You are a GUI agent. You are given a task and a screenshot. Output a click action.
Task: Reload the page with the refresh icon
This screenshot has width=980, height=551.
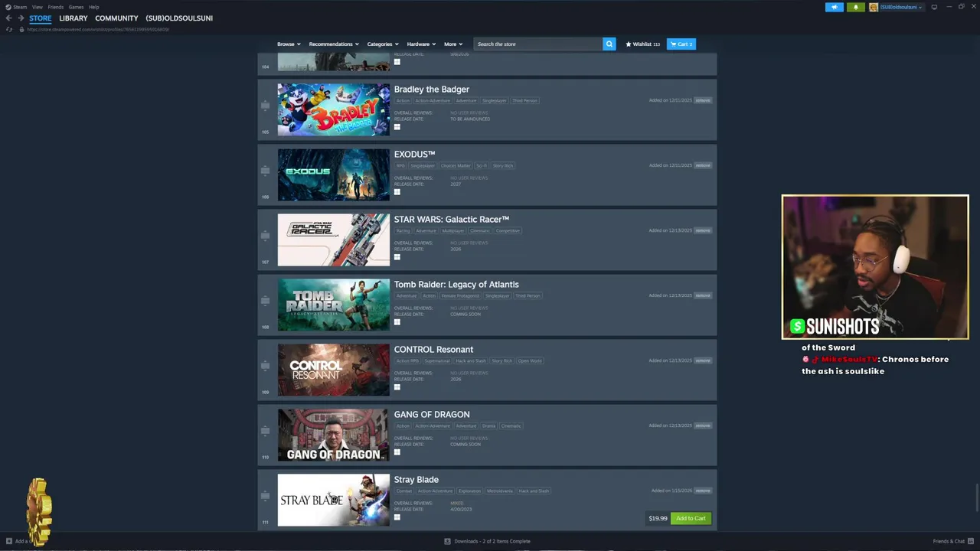pyautogui.click(x=8, y=29)
